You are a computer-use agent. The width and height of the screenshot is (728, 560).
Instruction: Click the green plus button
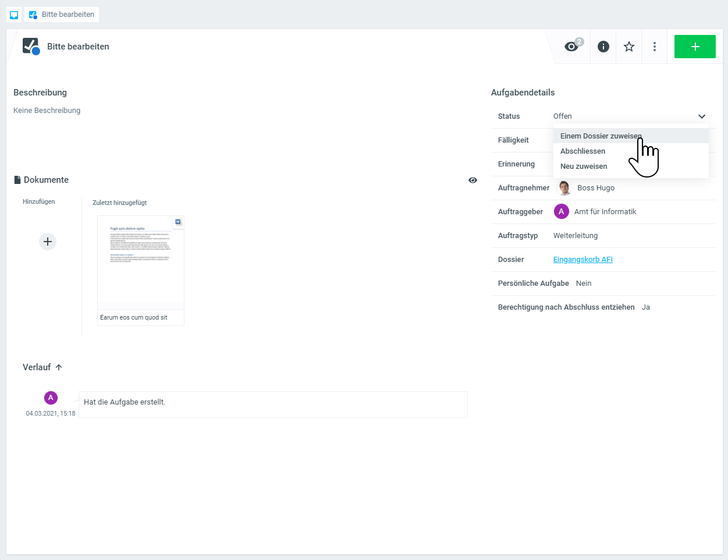coord(695,47)
